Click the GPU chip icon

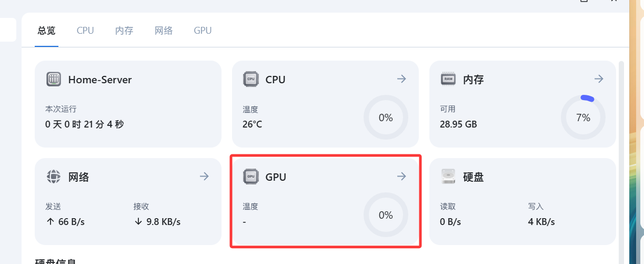[x=251, y=177]
